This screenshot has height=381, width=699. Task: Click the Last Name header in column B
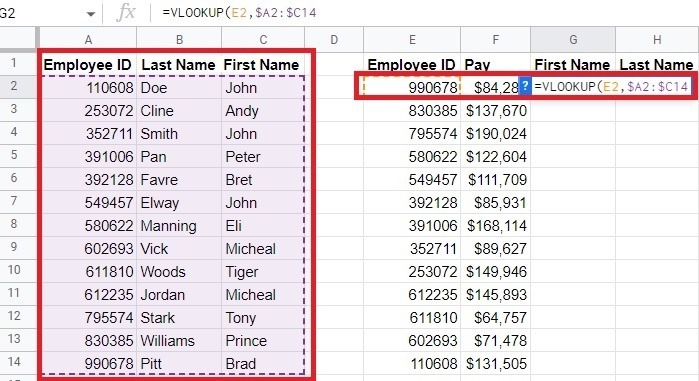pos(178,65)
